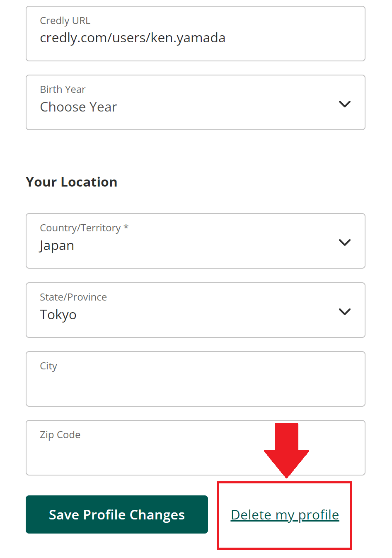This screenshot has height=558, width=392.
Task: Click the Delete my profile link
Action: tap(285, 515)
